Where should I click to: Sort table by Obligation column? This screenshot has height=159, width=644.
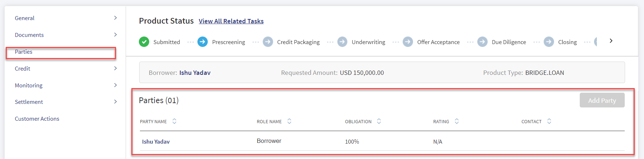tap(379, 121)
